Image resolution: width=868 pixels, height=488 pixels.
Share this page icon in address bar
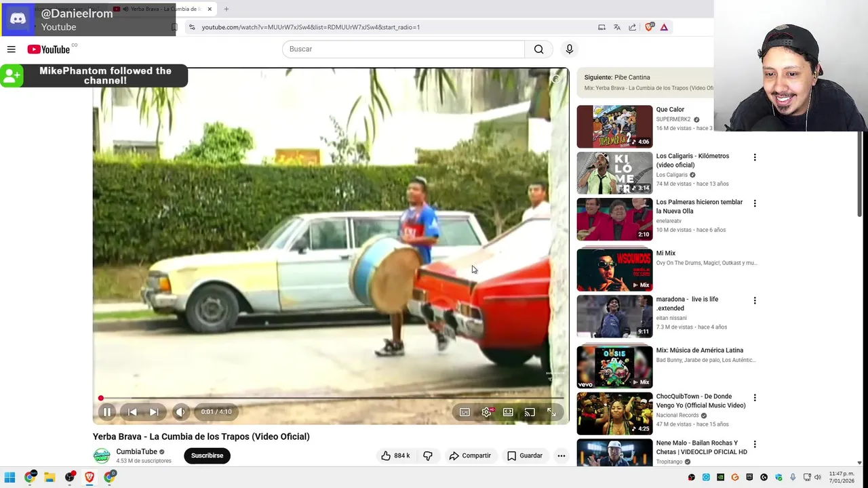coord(633,27)
